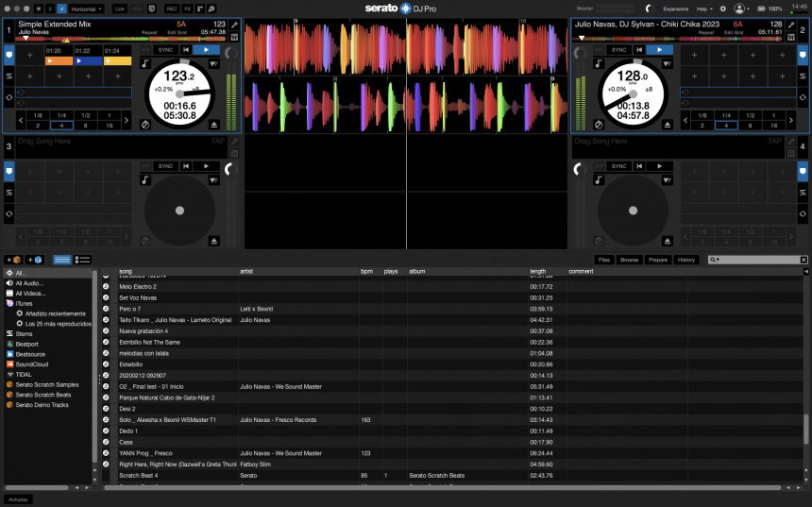Open the Files panel tab
The image size is (812, 507).
pos(604,260)
